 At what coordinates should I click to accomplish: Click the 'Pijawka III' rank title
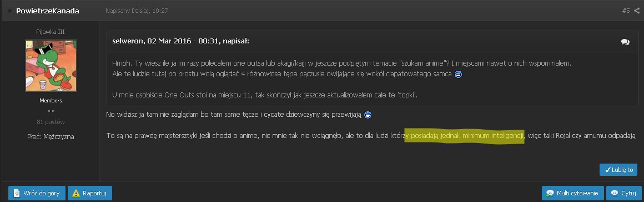51,32
